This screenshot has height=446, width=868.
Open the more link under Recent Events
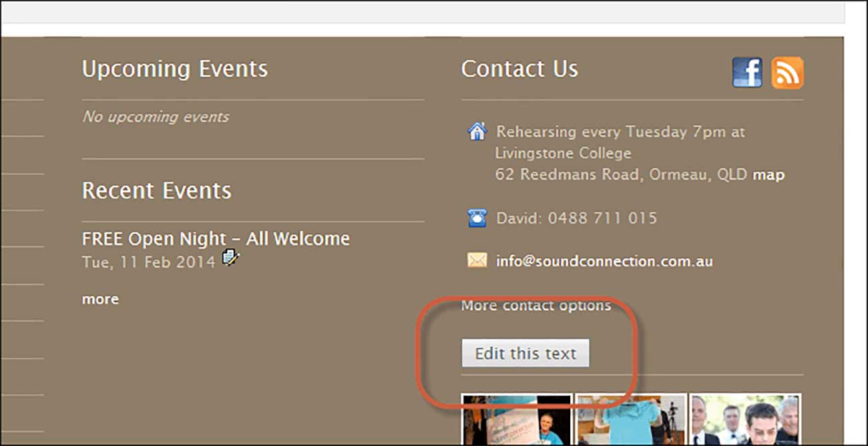[x=100, y=299]
